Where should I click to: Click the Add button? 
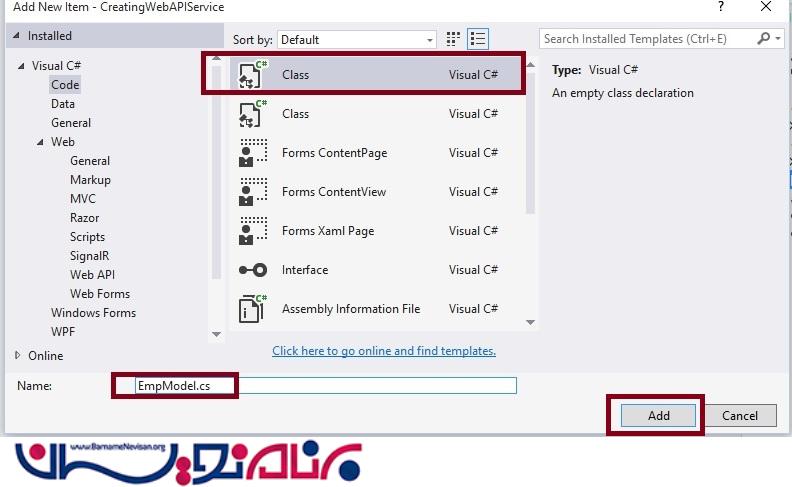[x=659, y=415]
